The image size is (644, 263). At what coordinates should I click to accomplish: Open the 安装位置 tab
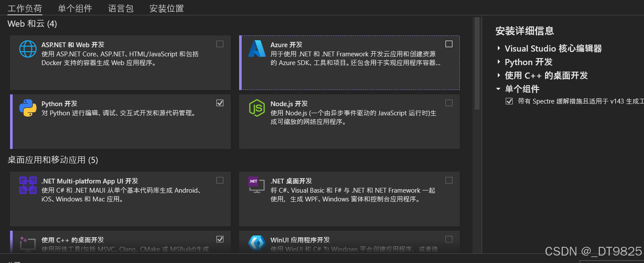click(x=166, y=7)
